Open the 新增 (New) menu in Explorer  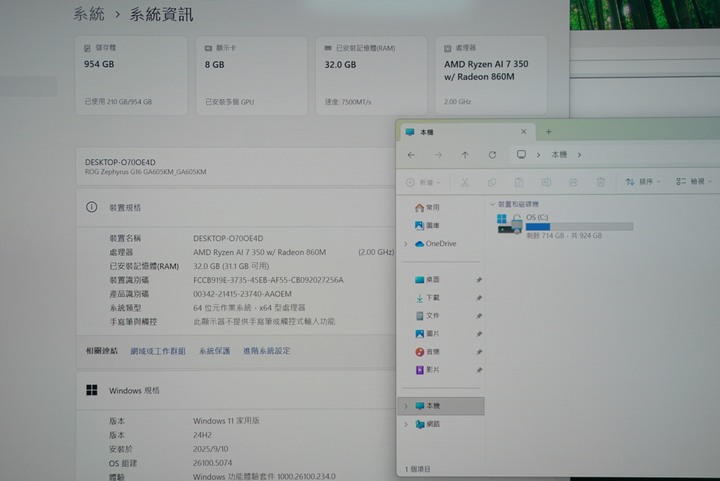[x=423, y=182]
